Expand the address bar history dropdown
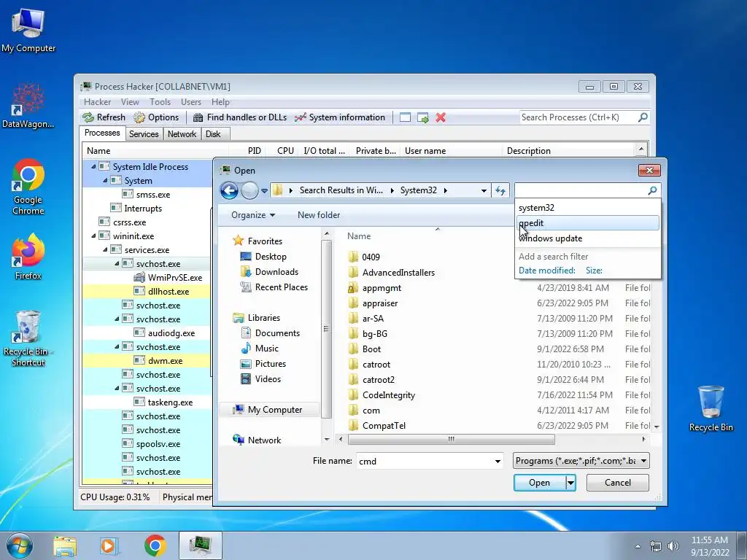 pyautogui.click(x=484, y=190)
